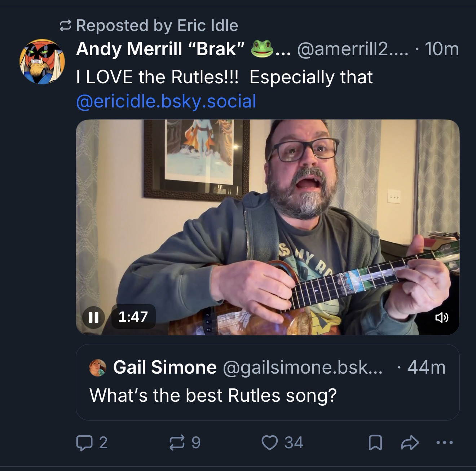The image size is (476, 471).
Task: Open Andy Merrill "Brak" profile name
Action: click(160, 49)
